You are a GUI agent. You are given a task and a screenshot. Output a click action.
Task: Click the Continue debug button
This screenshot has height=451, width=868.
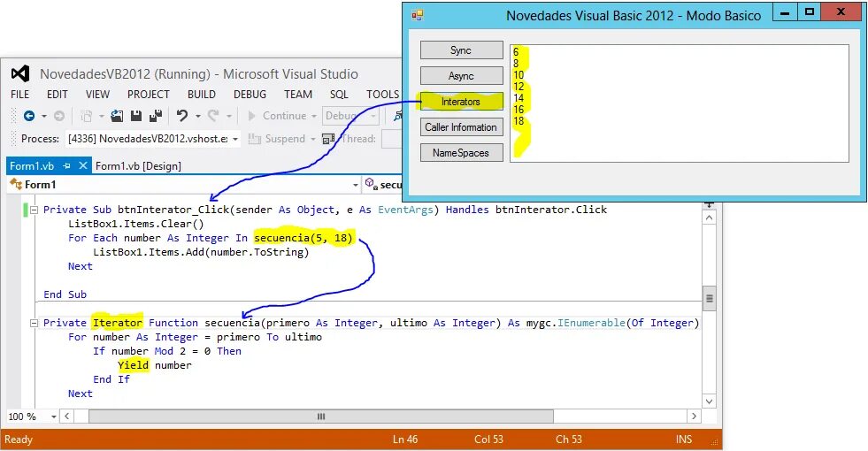(x=277, y=116)
